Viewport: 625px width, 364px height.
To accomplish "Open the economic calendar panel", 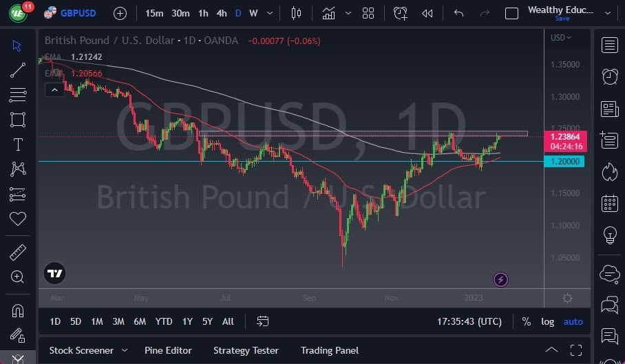I will [x=609, y=203].
